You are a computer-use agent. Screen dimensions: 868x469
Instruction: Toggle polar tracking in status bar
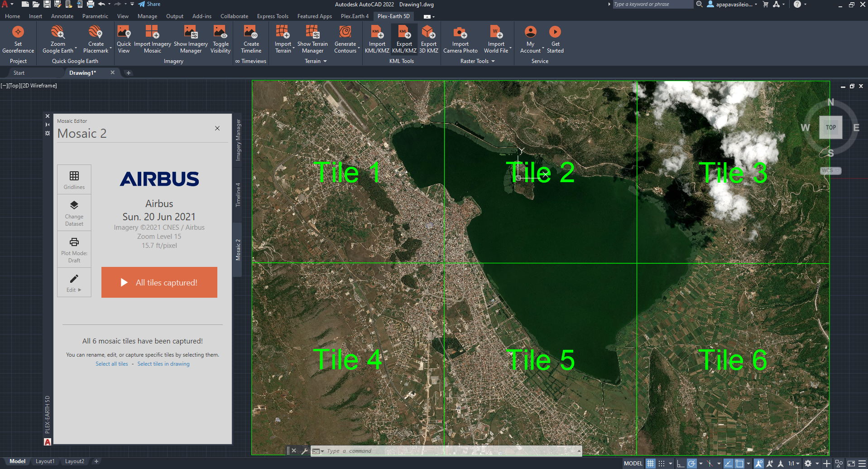691,463
